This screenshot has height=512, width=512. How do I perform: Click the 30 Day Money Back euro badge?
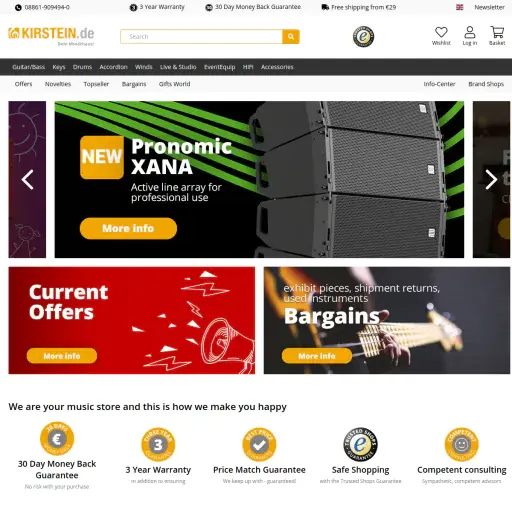tap(57, 438)
